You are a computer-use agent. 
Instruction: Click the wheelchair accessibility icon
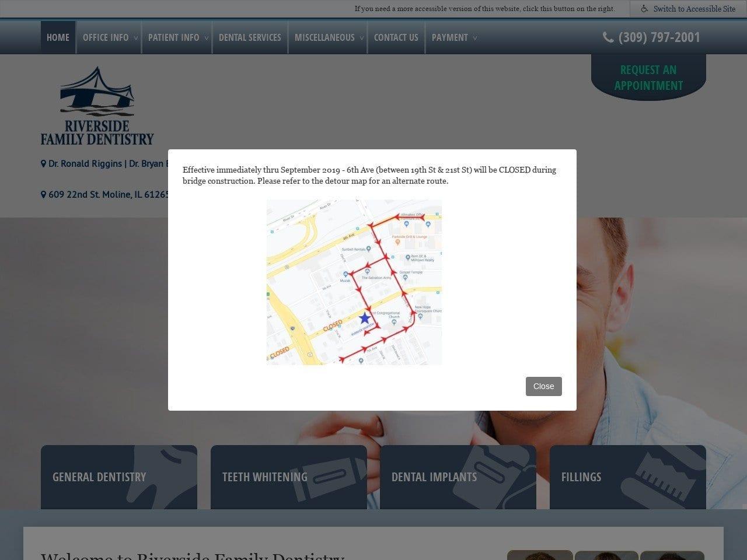point(644,9)
